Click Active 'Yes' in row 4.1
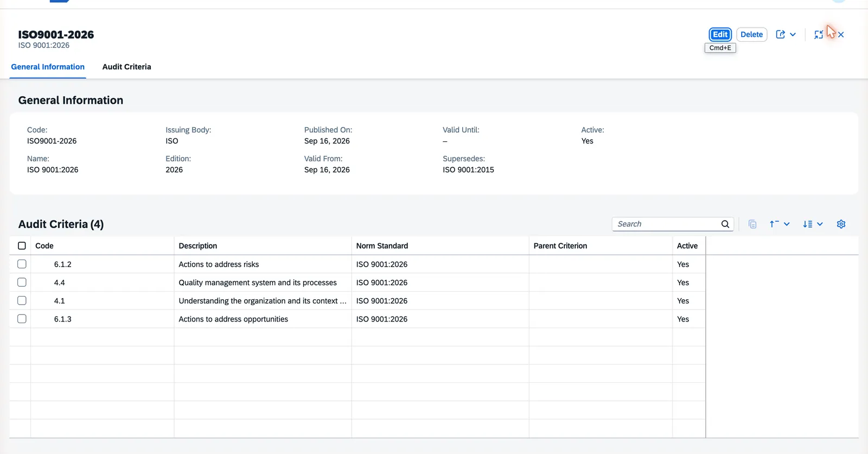The height and width of the screenshot is (454, 868). (x=683, y=301)
